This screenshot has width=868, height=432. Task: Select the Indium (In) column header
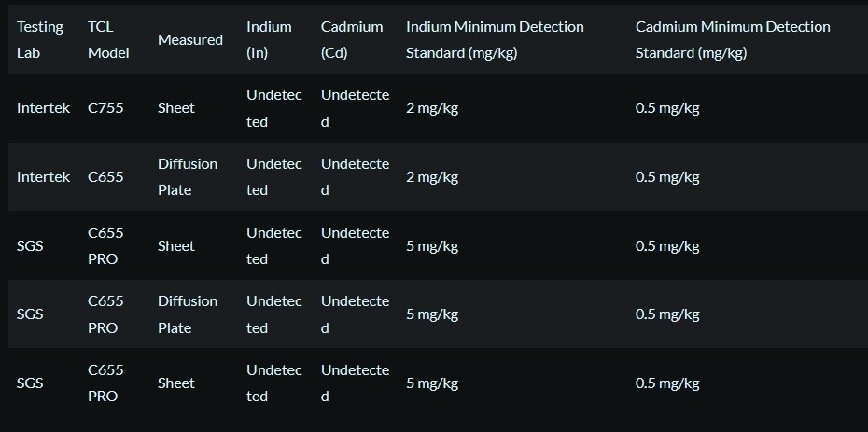[269, 40]
